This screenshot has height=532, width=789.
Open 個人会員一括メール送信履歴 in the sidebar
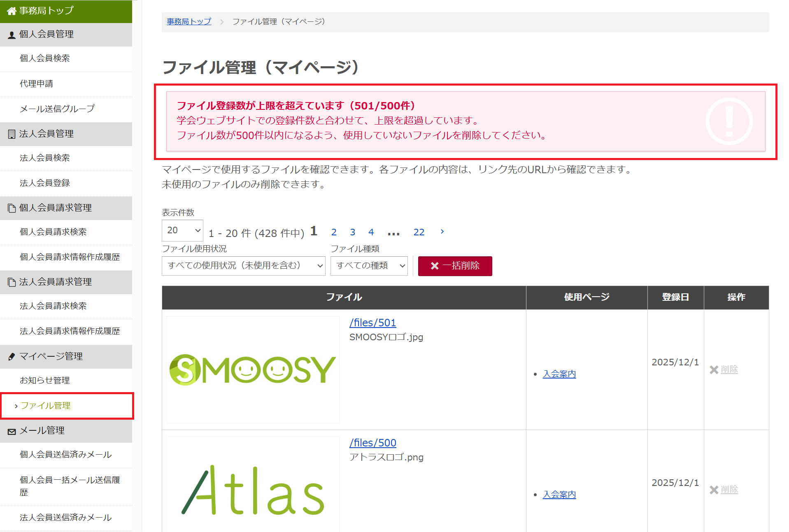pos(66,486)
